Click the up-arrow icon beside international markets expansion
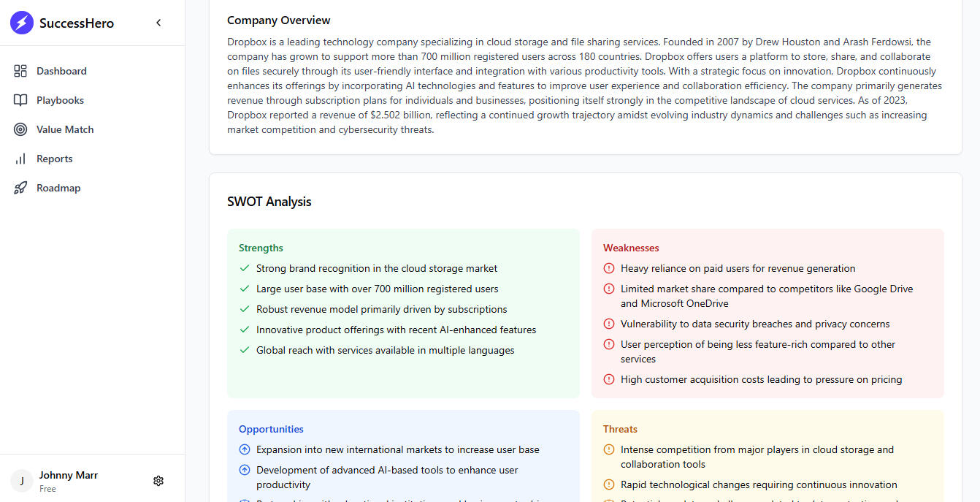The image size is (980, 502). 245,449
